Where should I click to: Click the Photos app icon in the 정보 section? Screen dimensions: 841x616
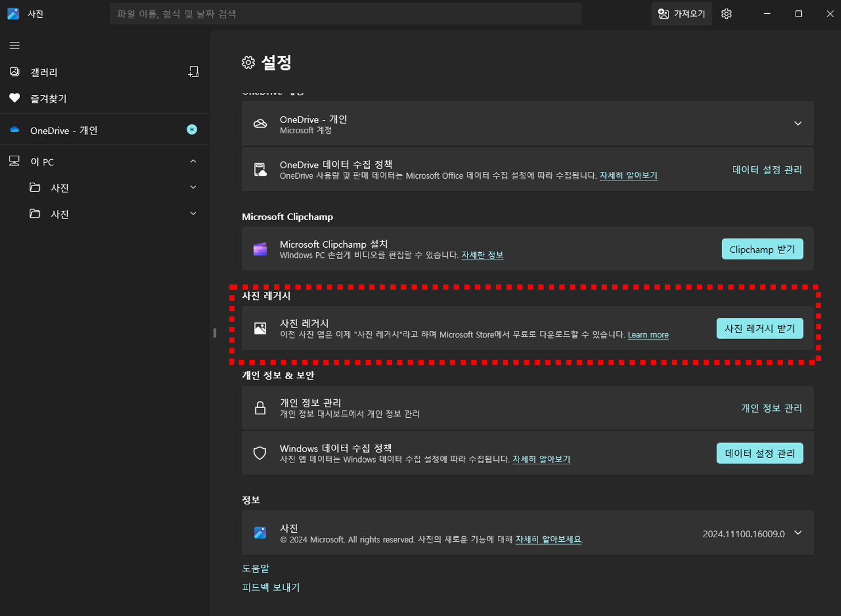[x=260, y=533]
